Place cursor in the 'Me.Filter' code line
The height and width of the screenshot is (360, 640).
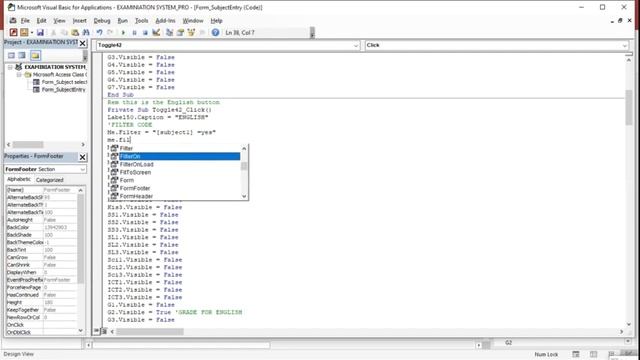pyautogui.click(x=161, y=132)
